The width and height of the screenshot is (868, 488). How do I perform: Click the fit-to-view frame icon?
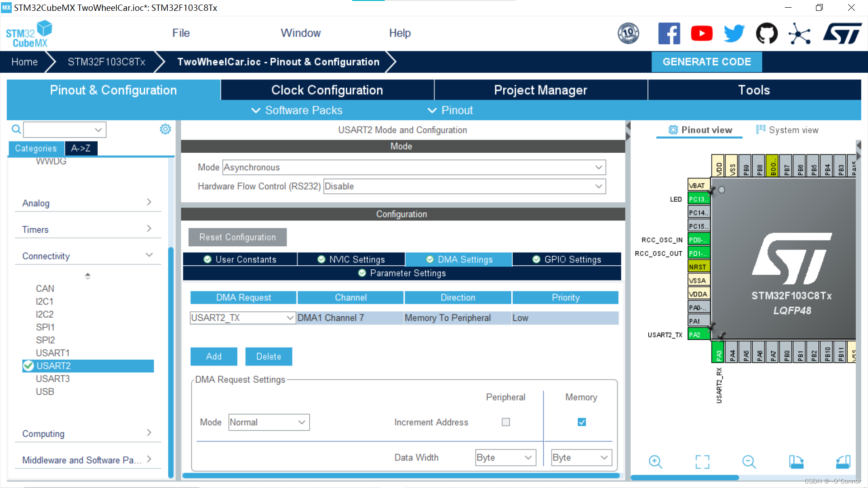pos(702,462)
